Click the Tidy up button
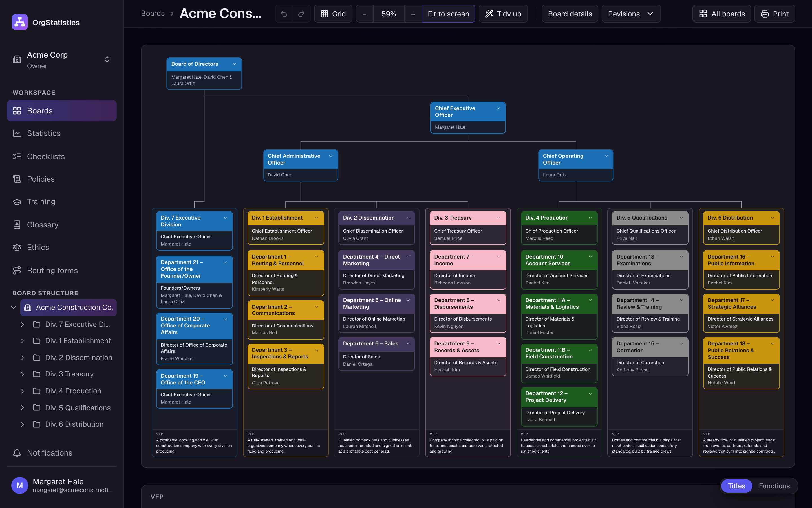The height and width of the screenshot is (508, 812). [503, 14]
